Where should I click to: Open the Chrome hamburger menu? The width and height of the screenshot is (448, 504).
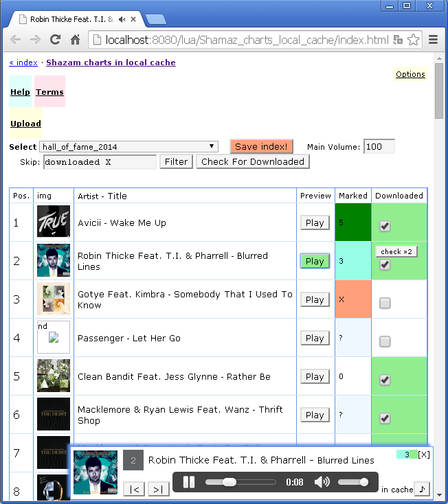coord(433,40)
